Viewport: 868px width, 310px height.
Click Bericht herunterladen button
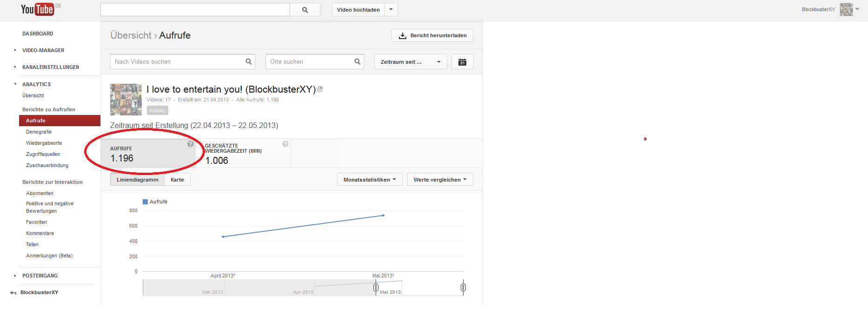pos(432,35)
